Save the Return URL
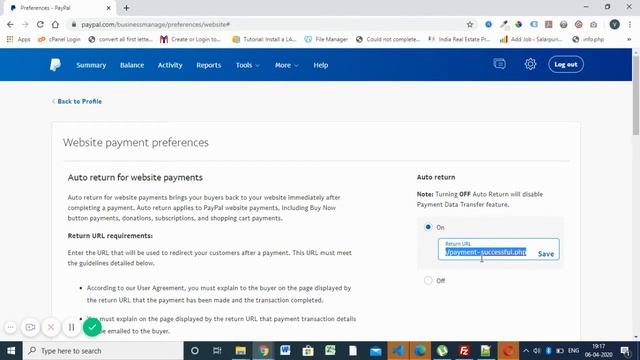 click(546, 254)
